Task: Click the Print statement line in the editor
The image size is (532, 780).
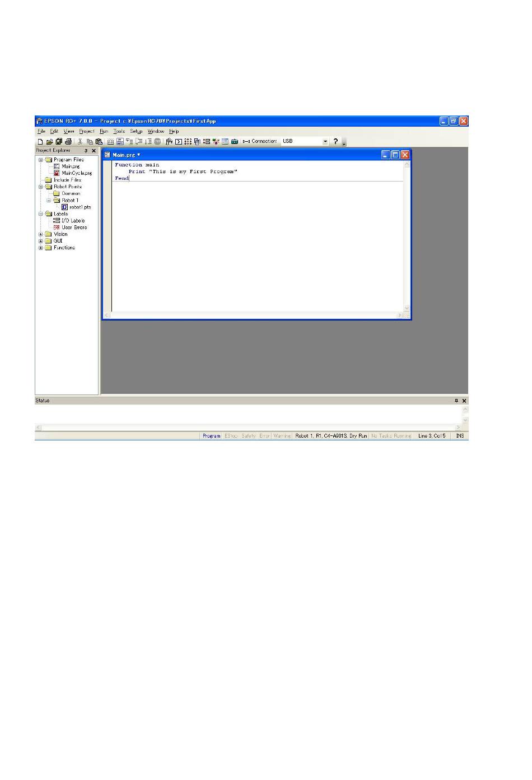Action: point(183,171)
